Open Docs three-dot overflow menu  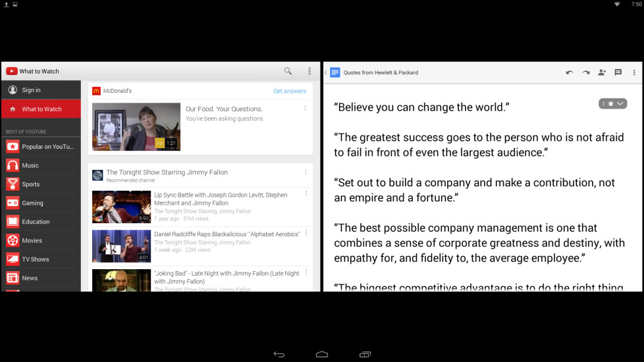[x=634, y=72]
